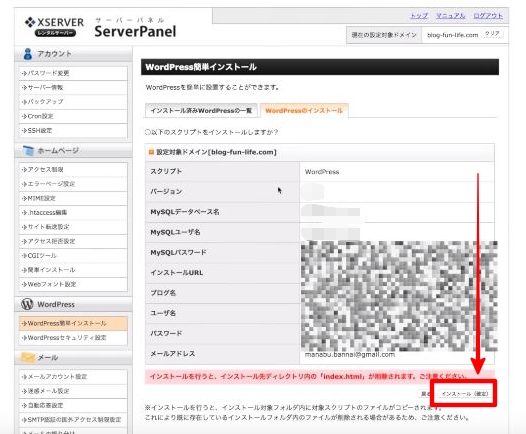Click the WordPress簡単インストール page heading
Image resolution: width=526 pixels, height=434 pixels.
201,67
